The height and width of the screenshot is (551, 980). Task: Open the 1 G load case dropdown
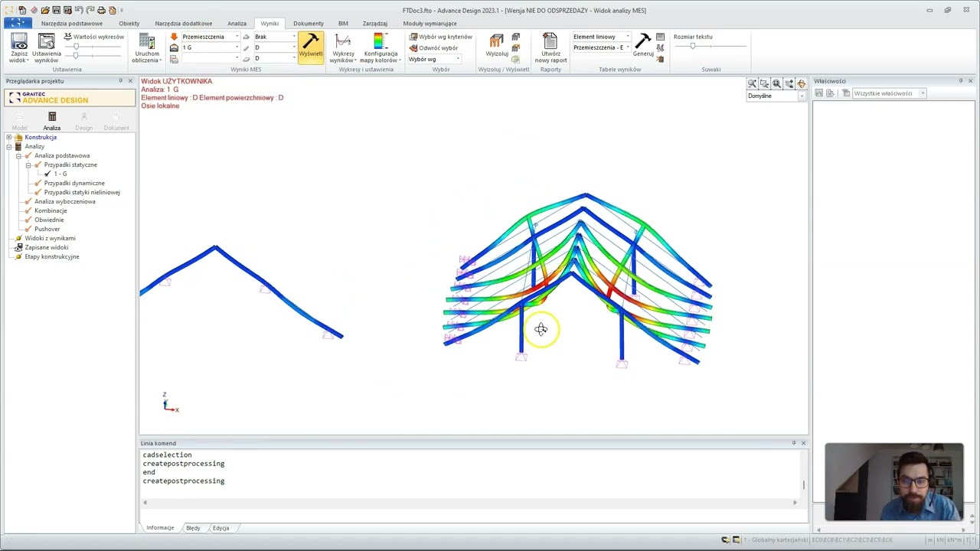(237, 47)
